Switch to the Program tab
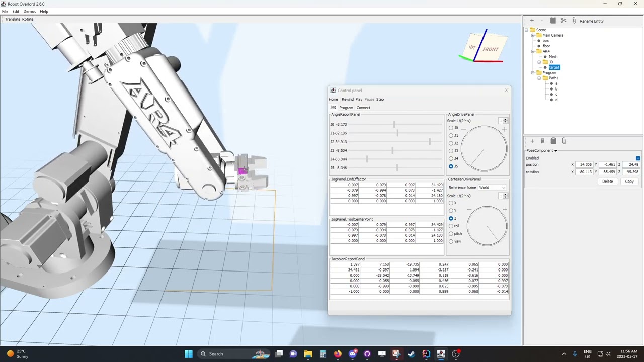The height and width of the screenshot is (362, 644). tap(346, 108)
